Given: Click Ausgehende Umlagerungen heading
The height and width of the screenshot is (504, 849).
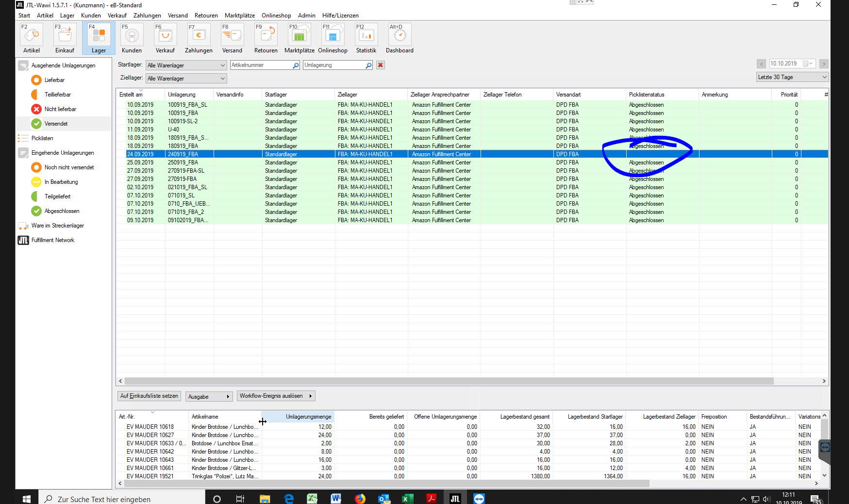Looking at the screenshot, I should coord(63,65).
